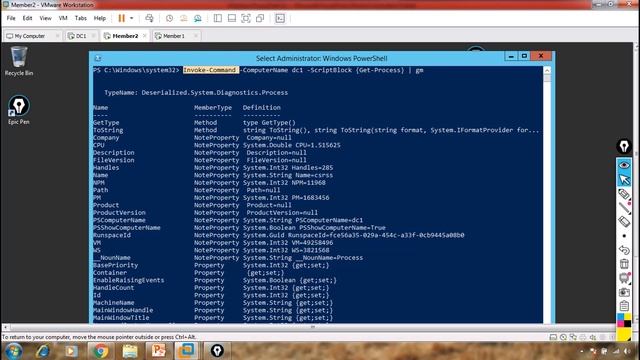
Task: Click the Epic Pen clipboard icon
Action: pos(624,306)
